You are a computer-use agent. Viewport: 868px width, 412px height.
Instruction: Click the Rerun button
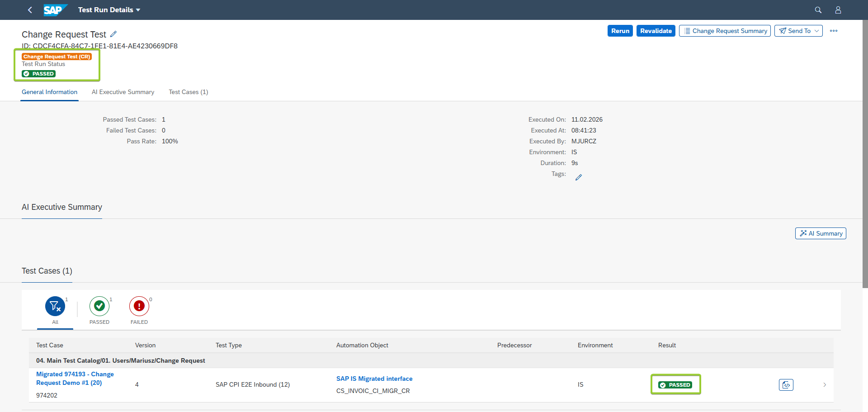pos(620,31)
